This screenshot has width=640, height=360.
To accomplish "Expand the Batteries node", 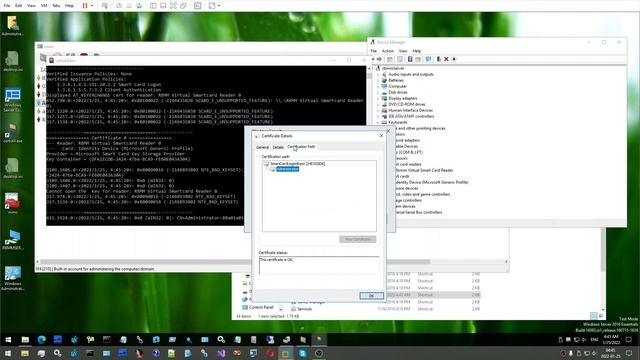I will coord(378,80).
